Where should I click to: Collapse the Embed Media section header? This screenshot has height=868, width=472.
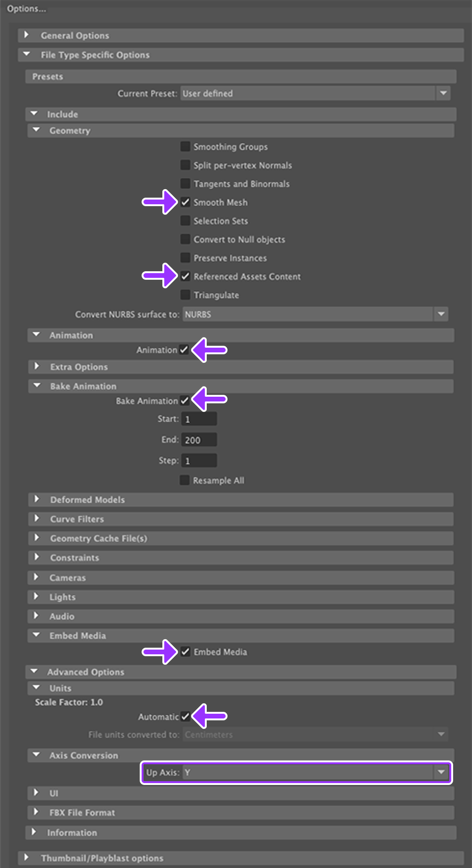(241, 636)
